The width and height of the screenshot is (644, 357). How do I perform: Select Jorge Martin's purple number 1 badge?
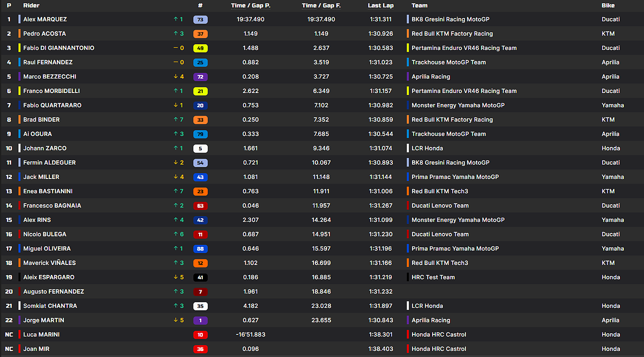click(200, 320)
